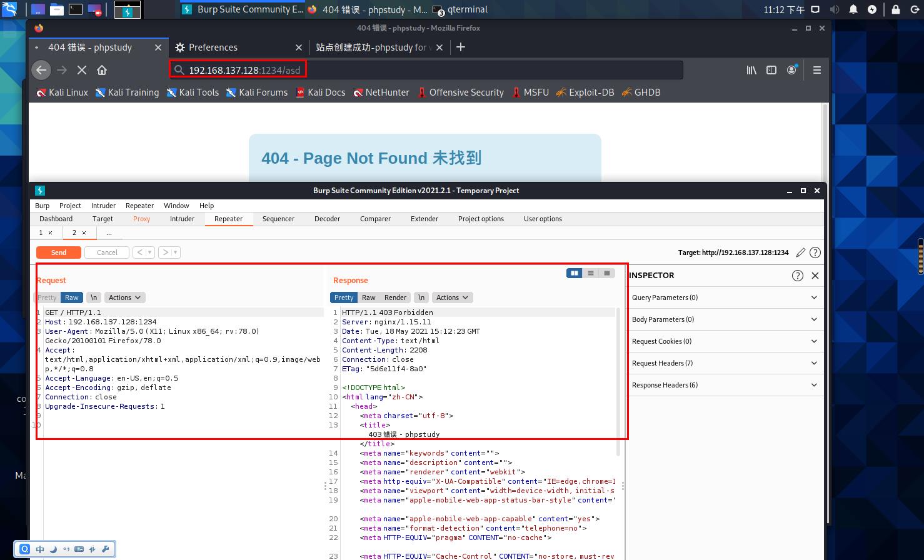Click the Firefox address bar

tap(425, 70)
